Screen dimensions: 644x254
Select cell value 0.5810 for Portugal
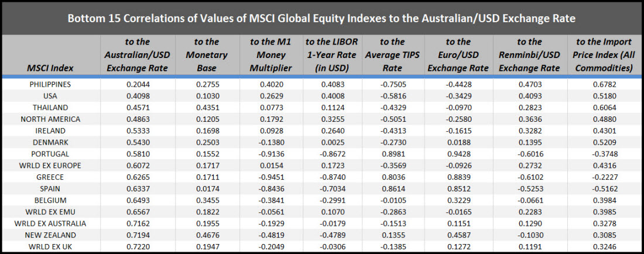pos(137,155)
